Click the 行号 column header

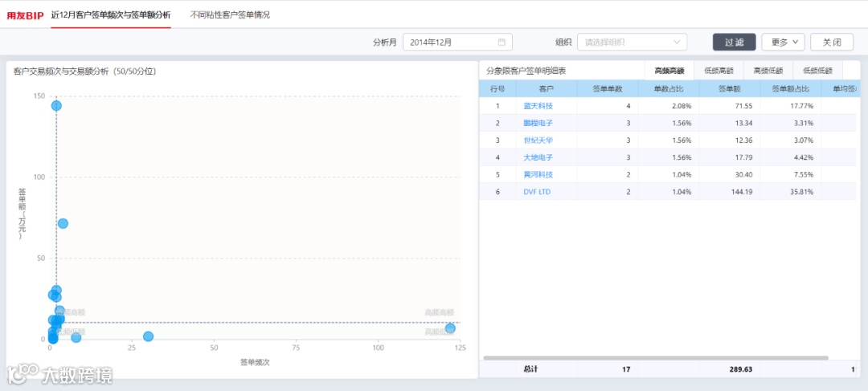(x=497, y=88)
